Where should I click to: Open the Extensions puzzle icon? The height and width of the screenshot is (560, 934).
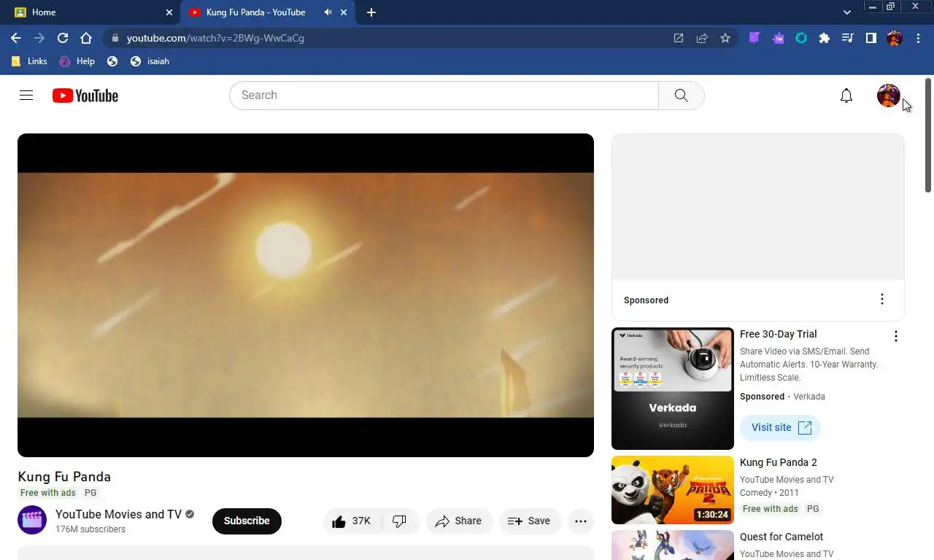coord(825,38)
